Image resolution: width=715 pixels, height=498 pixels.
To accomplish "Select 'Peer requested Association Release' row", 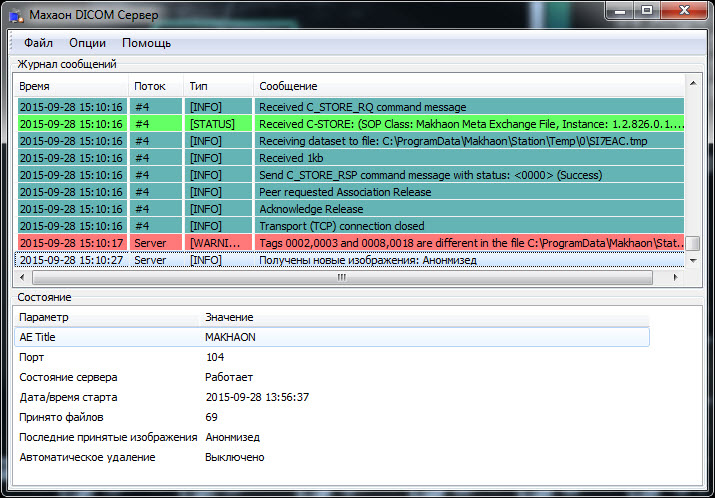I will [x=350, y=192].
